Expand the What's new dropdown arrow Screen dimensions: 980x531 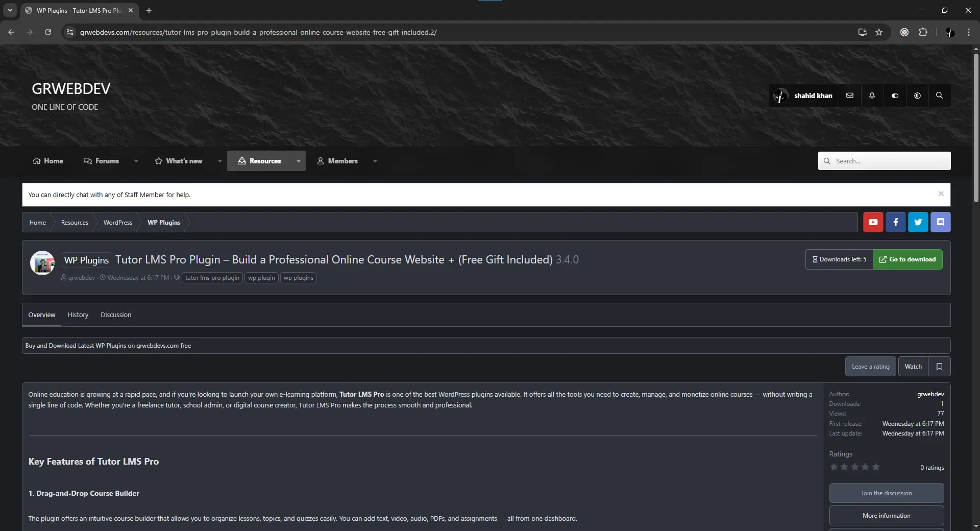click(220, 161)
